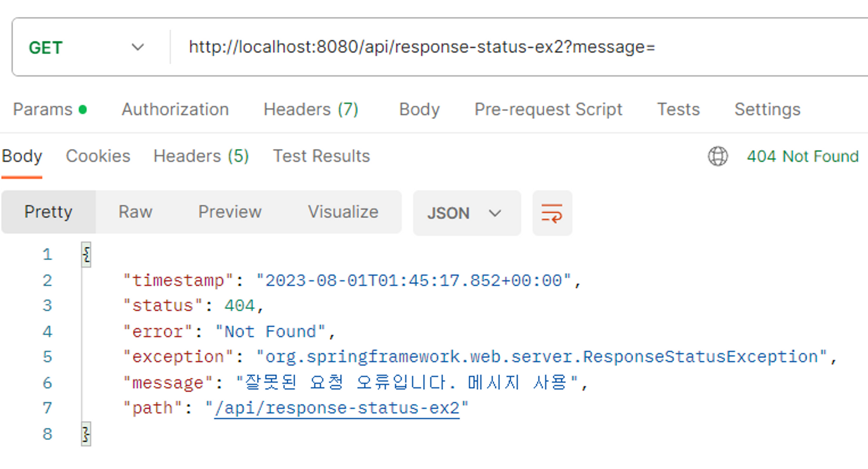868x469 pixels.
Task: View response Headers (5) tab
Action: [x=201, y=156]
